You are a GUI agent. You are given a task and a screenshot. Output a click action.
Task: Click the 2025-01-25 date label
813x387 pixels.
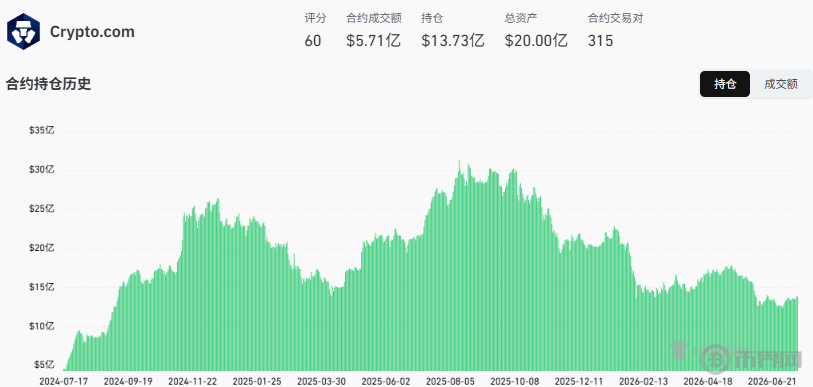tap(257, 381)
